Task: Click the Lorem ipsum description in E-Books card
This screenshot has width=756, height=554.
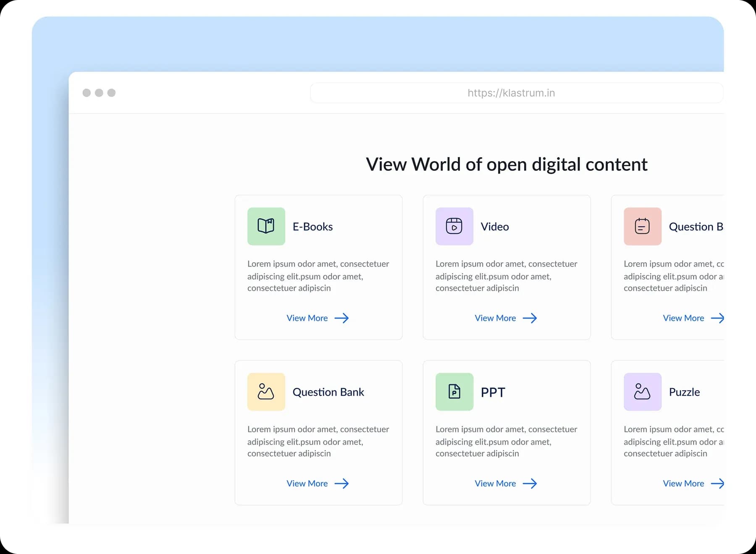Action: [x=318, y=276]
